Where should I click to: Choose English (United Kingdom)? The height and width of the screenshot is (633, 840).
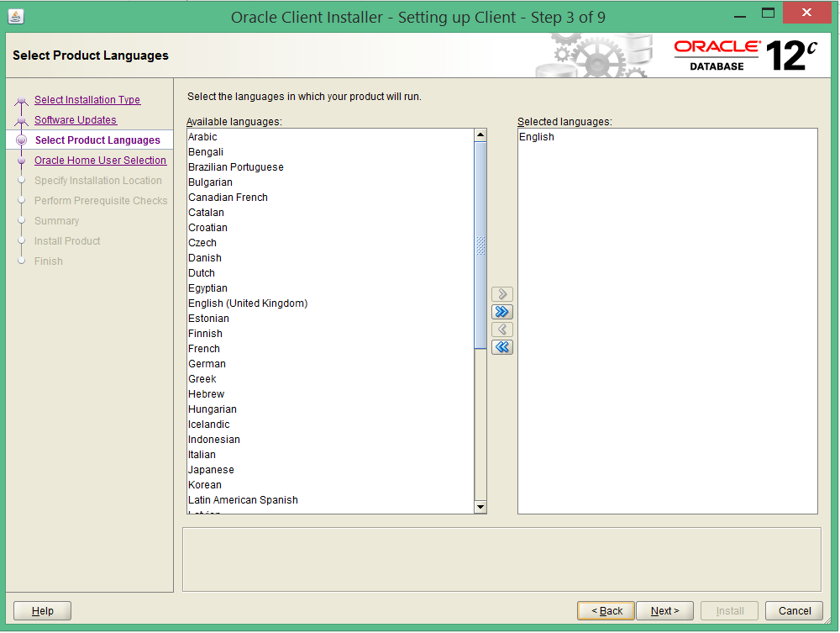(330, 303)
